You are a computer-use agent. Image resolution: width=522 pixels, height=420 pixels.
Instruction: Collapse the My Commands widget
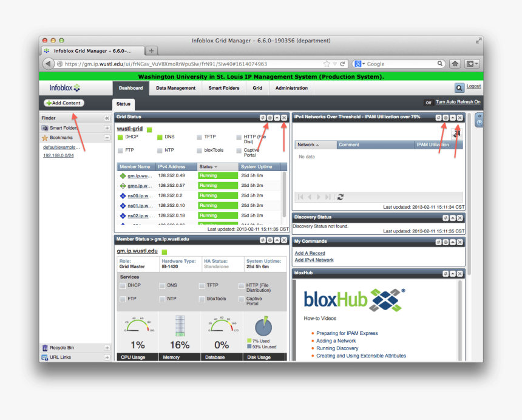pyautogui.click(x=452, y=241)
